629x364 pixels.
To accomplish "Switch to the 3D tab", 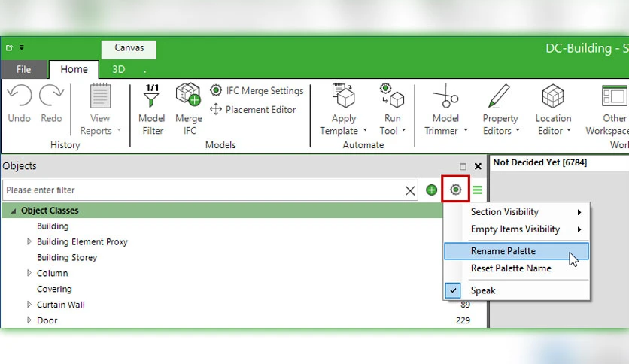I will coord(118,69).
